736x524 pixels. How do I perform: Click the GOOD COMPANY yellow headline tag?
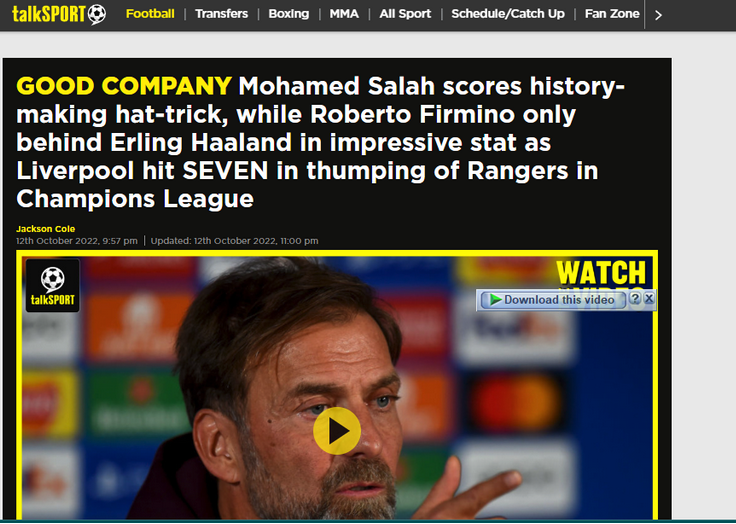(x=124, y=86)
